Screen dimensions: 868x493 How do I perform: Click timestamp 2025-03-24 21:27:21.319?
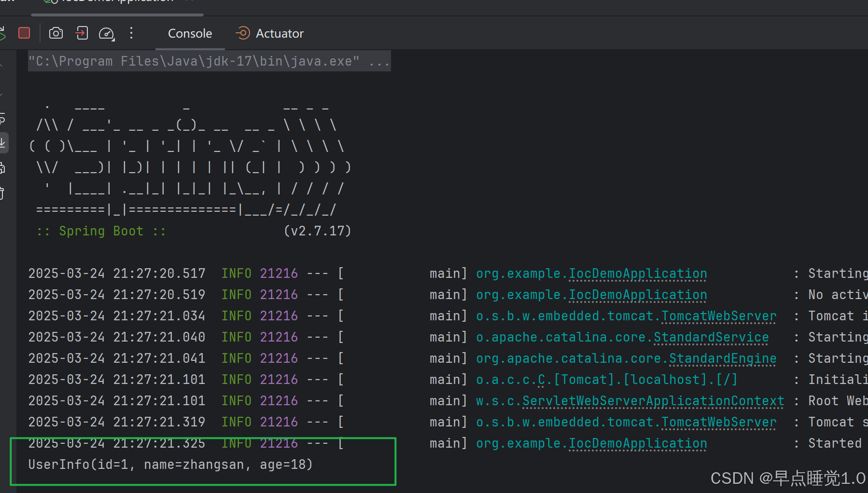coord(117,422)
